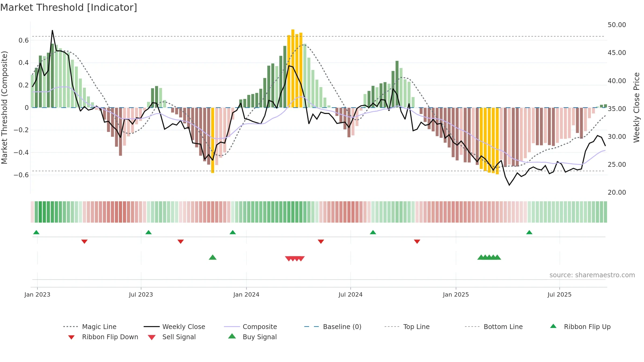Click the ribbon flip up triangle near May 2025
Screen dimensions: 644x362
pyautogui.click(x=529, y=232)
